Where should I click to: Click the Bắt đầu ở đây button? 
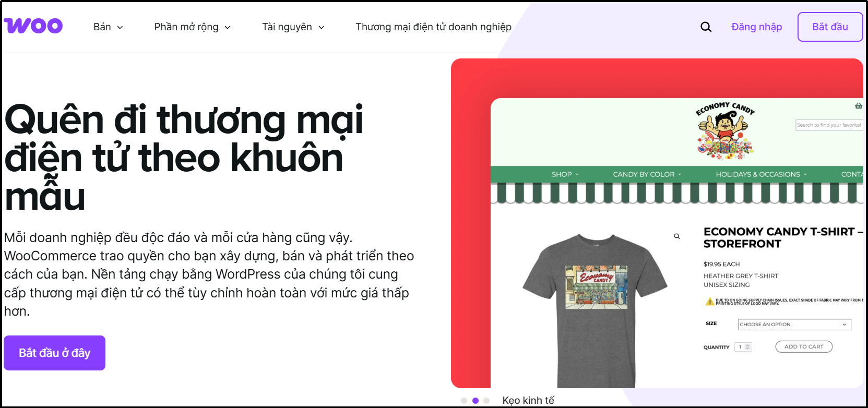55,353
